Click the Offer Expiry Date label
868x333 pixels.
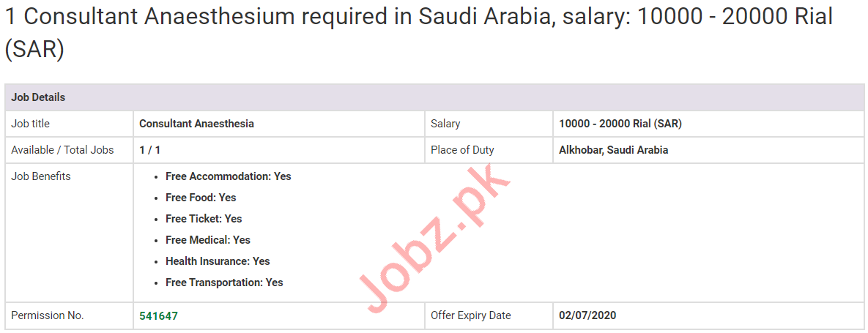[x=470, y=315]
